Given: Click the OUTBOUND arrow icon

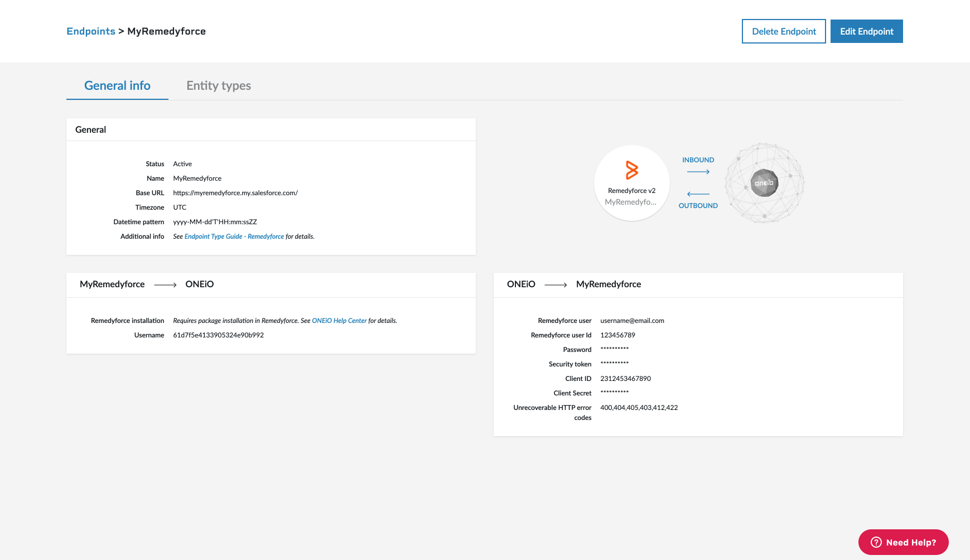Looking at the screenshot, I should [698, 194].
